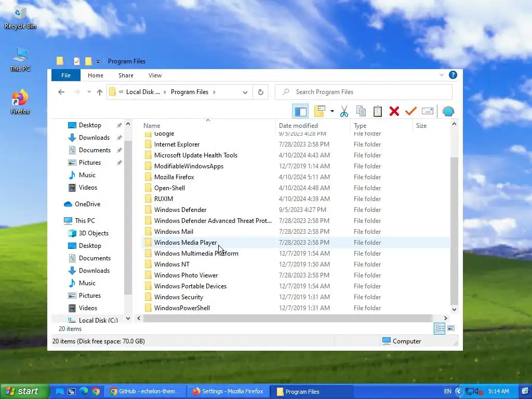Image resolution: width=532 pixels, height=399 pixels.
Task: Open Explorer Help question mark icon
Action: coord(453,75)
